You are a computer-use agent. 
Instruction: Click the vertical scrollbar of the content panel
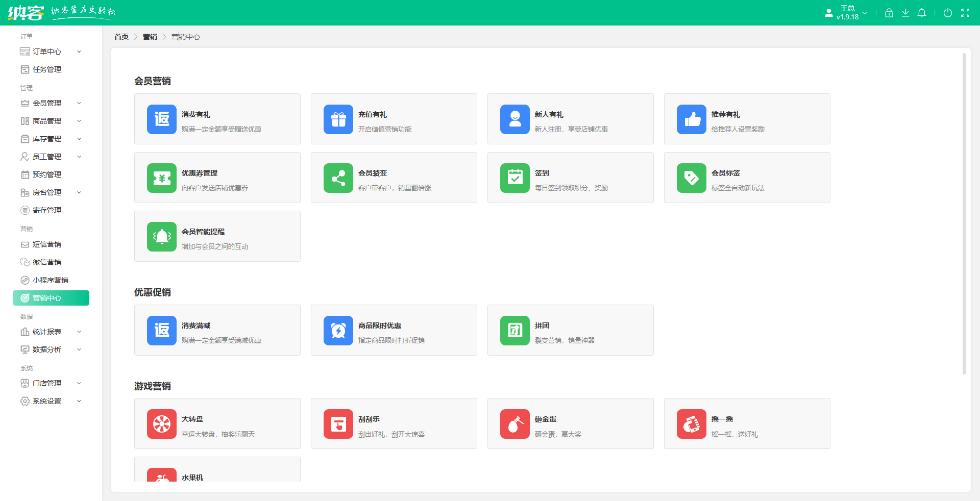964,214
